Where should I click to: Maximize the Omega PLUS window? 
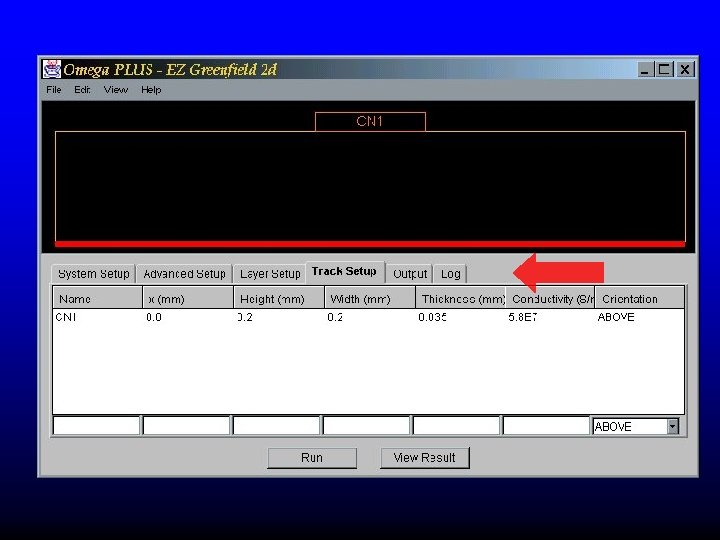tap(664, 69)
